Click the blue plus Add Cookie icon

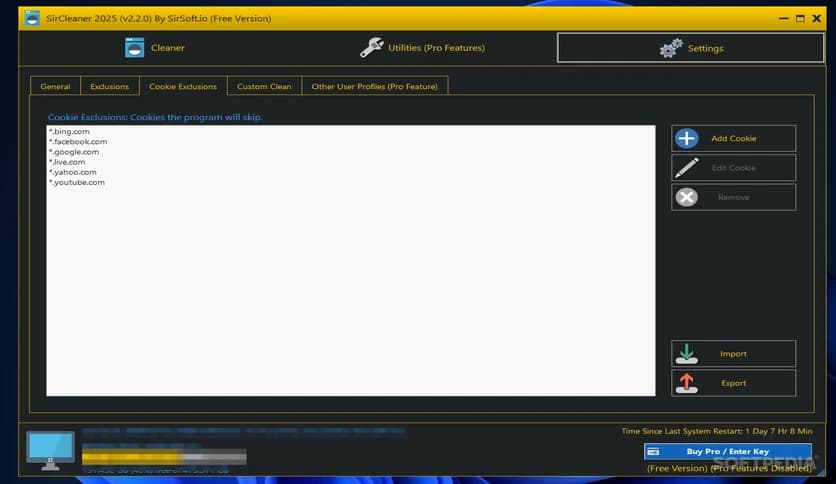coord(687,139)
